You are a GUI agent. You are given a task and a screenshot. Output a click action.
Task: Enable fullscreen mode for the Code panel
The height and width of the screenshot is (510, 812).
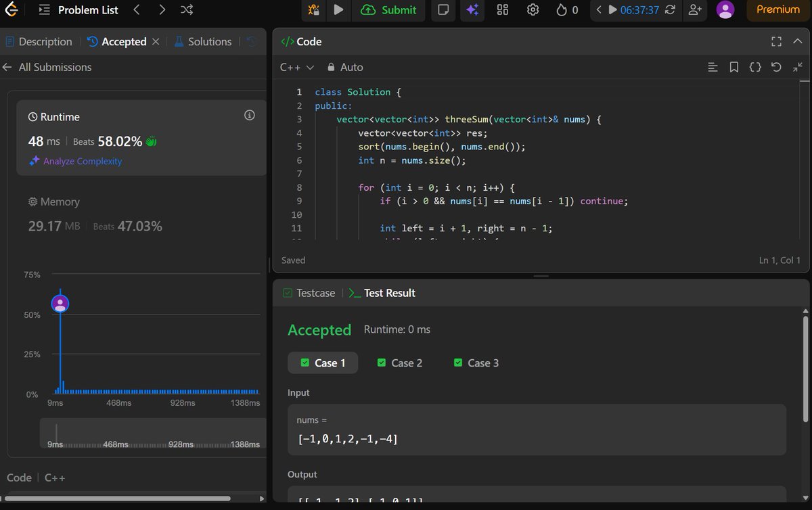point(776,41)
